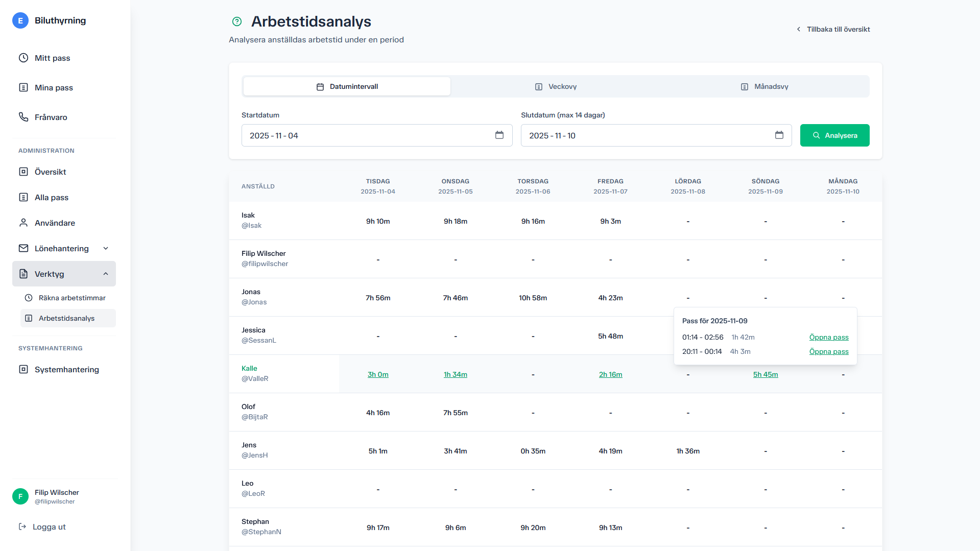Click the Logga ut icon
This screenshot has width=980, height=551.
coord(22,527)
